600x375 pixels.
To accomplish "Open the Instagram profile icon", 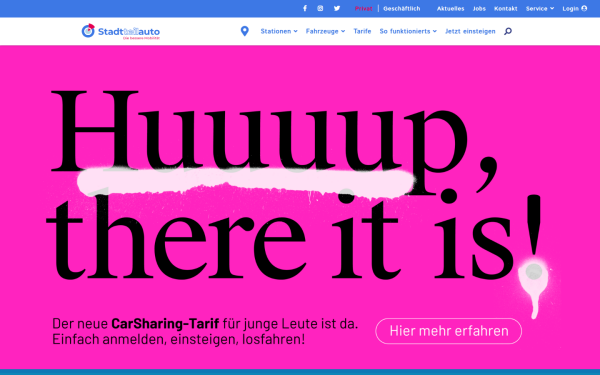I will click(x=320, y=8).
